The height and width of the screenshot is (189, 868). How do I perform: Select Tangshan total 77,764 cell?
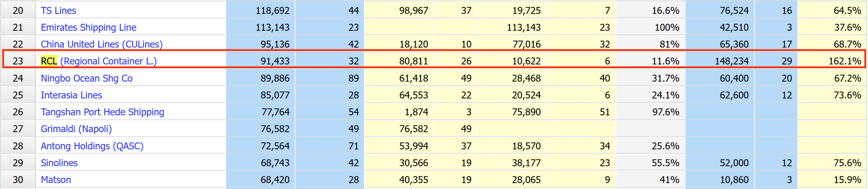(261, 111)
